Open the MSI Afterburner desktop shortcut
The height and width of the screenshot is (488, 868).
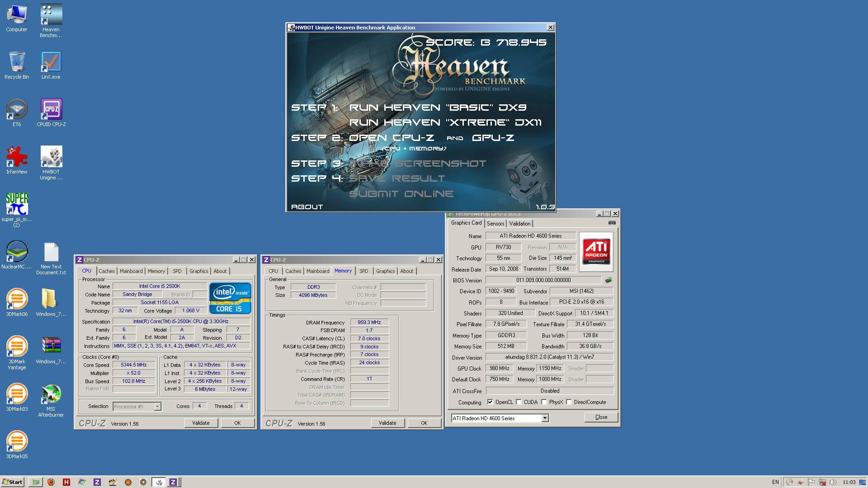coord(51,400)
